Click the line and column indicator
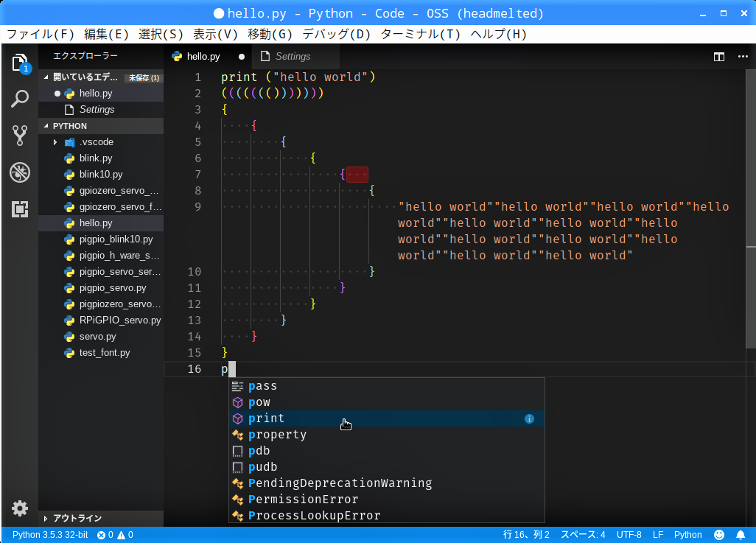The width and height of the screenshot is (756, 543). pos(526,535)
